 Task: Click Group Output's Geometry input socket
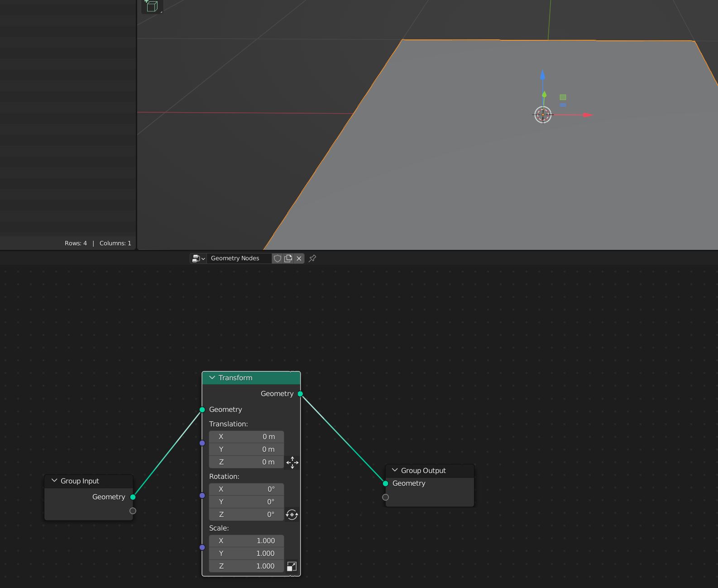(385, 483)
